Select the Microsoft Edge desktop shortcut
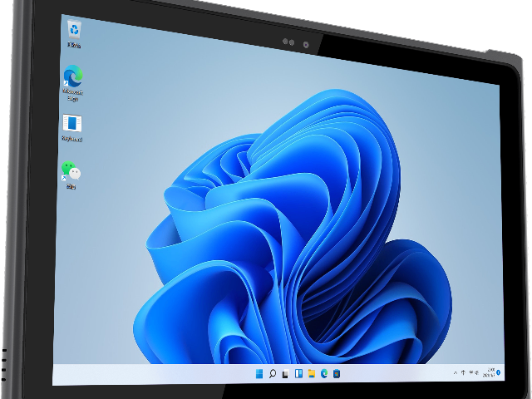Screen dimensions: 532x399 73,76
